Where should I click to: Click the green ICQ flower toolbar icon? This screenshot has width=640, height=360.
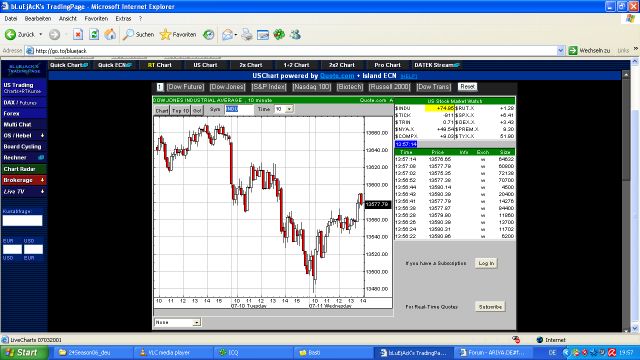click(279, 35)
